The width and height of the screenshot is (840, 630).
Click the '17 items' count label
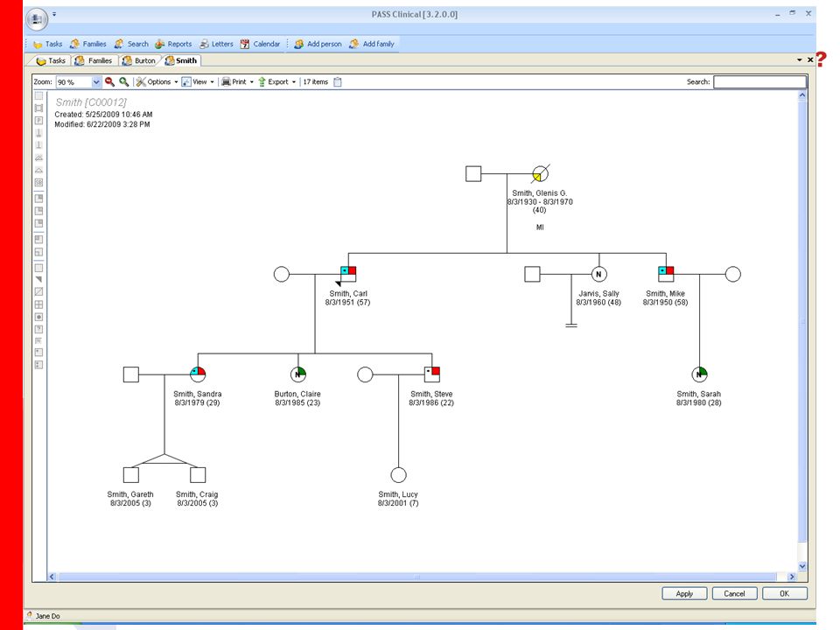pyautogui.click(x=316, y=82)
